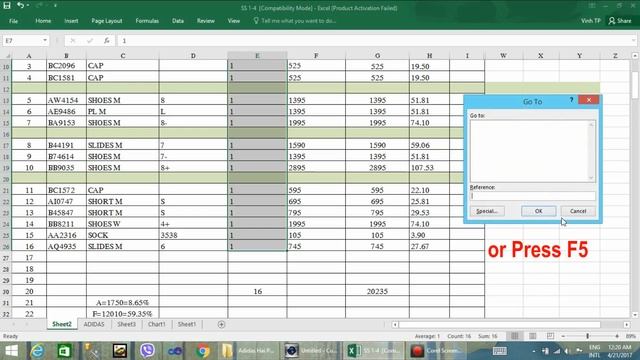Expand the Name Box dropdown
The height and width of the screenshot is (360, 640).
[x=44, y=40]
